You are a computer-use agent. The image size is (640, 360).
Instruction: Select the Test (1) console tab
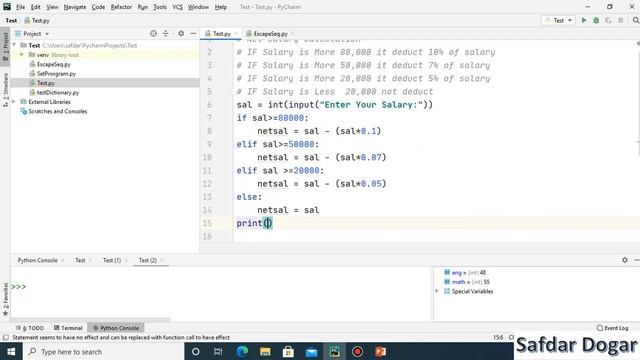click(x=112, y=260)
